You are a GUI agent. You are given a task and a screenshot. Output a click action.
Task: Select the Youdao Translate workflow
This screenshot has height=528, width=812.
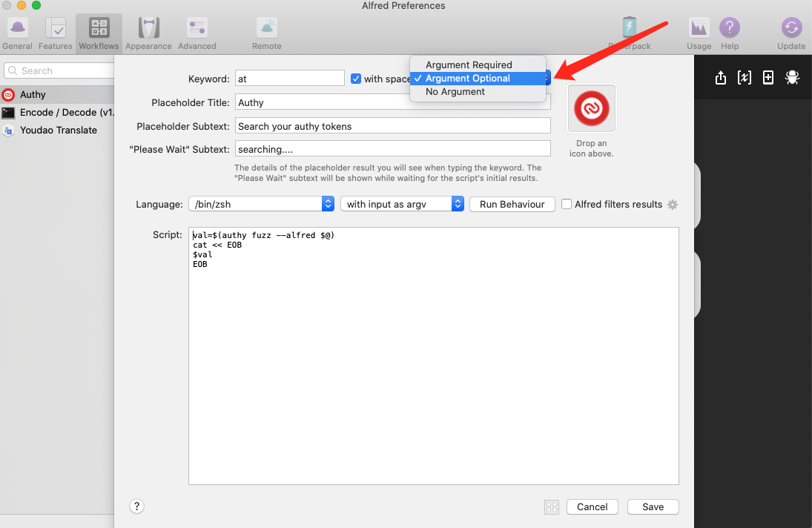click(57, 130)
